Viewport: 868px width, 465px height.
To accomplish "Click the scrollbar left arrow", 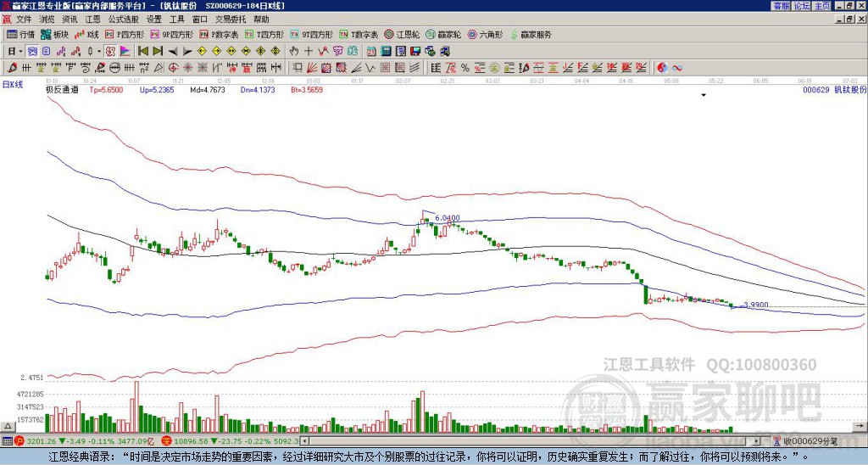I will point(304,441).
